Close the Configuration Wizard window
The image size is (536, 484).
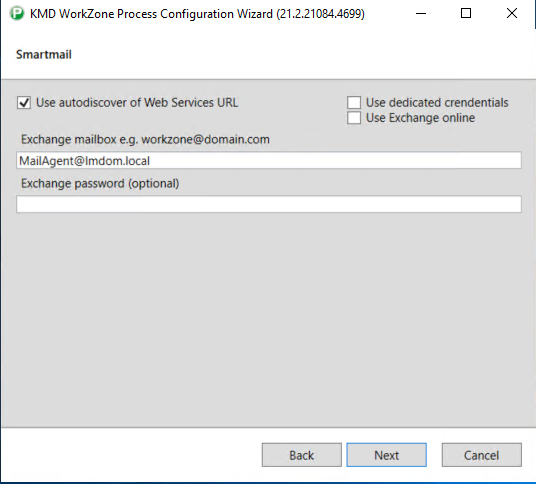[512, 14]
